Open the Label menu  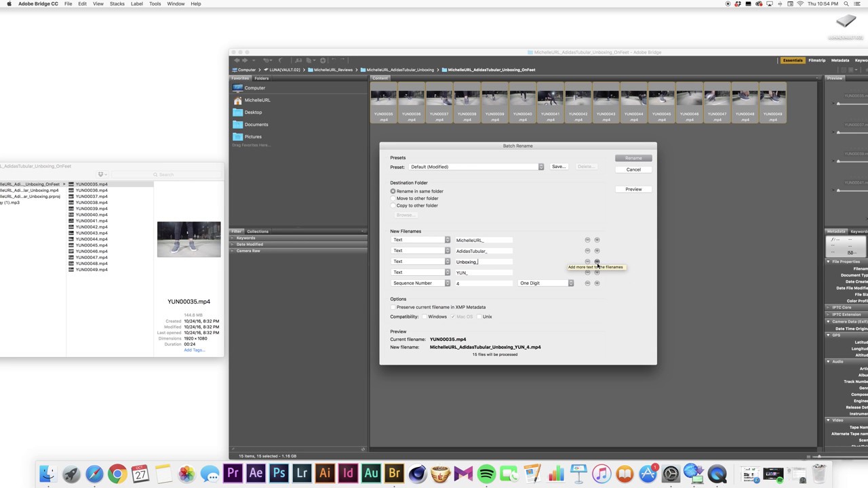point(136,4)
